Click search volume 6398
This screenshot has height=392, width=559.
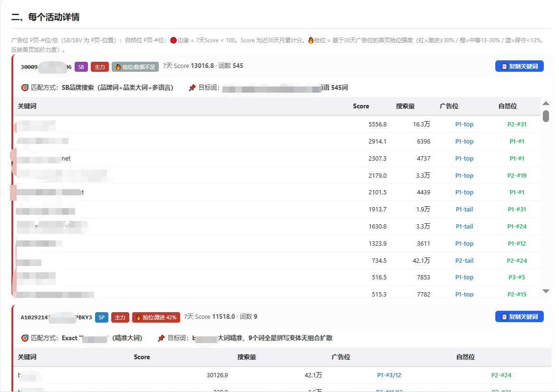coord(424,142)
